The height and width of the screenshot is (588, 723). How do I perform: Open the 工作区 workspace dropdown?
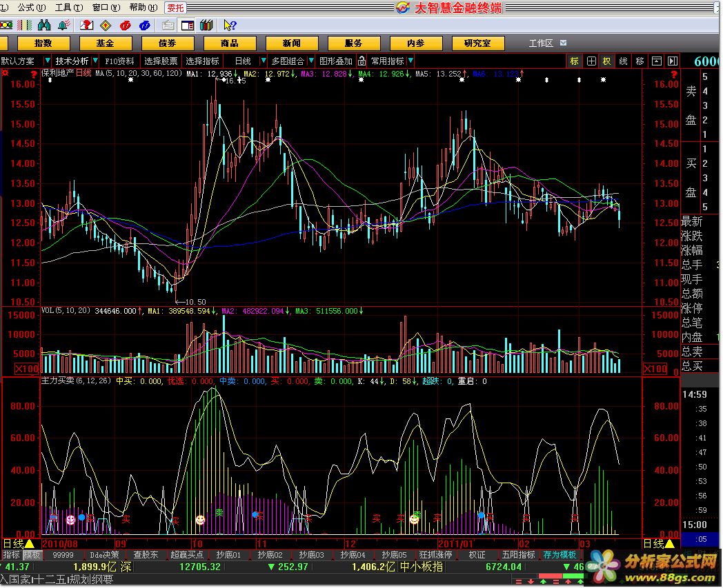click(x=564, y=43)
